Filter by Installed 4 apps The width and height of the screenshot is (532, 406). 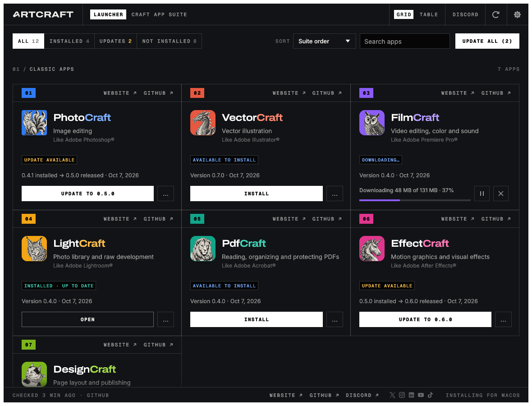pos(69,41)
